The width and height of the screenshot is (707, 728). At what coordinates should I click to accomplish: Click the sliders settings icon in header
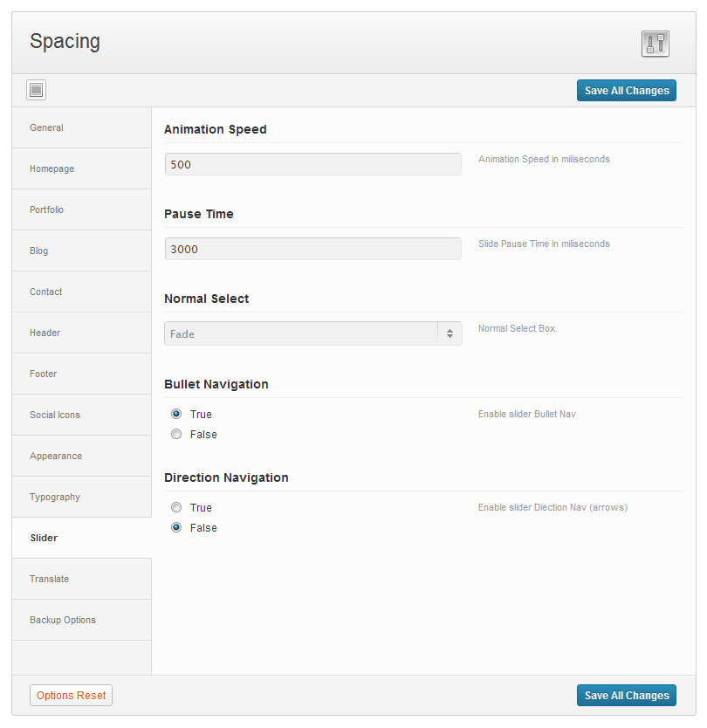click(655, 44)
